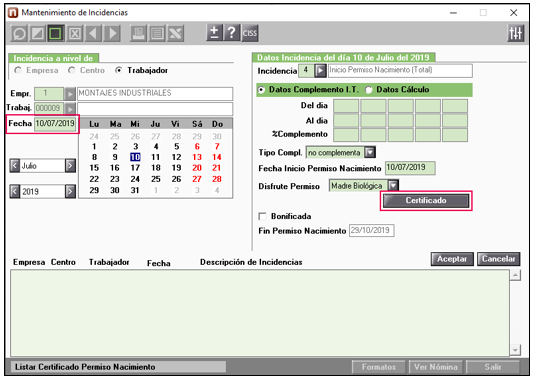The height and width of the screenshot is (380, 536).
Task: Select day 31 in the calendar
Action: pos(135,190)
